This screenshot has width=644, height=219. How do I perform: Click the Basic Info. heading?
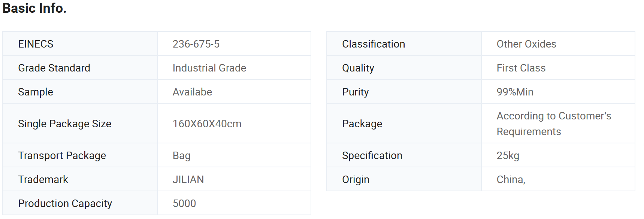(34, 8)
